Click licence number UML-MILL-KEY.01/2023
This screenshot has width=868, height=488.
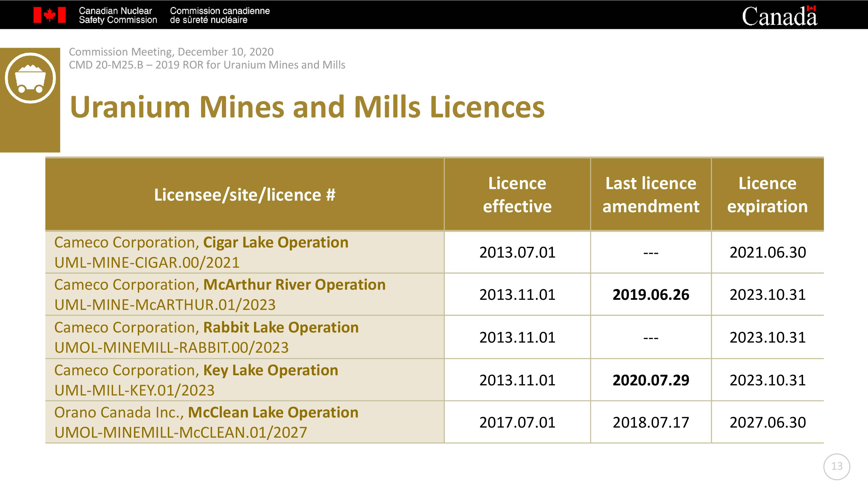pyautogui.click(x=135, y=391)
